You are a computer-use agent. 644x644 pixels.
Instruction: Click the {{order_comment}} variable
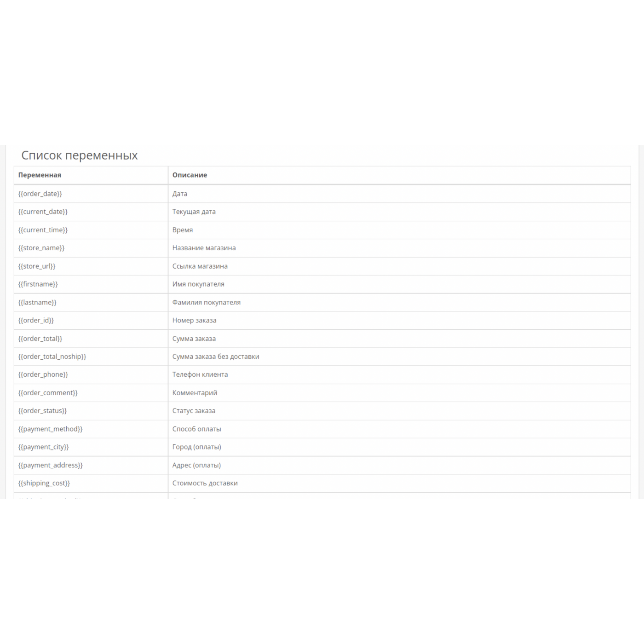[x=48, y=393]
